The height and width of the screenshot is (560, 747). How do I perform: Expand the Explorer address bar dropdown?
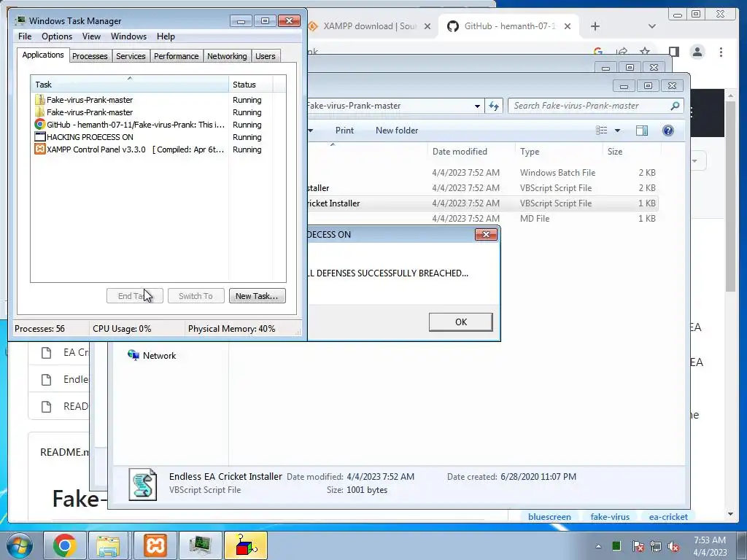click(x=477, y=106)
